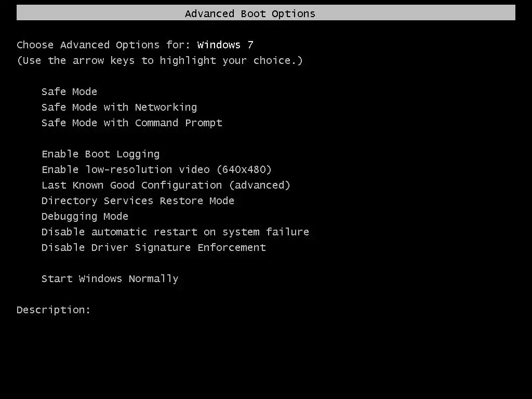The width and height of the screenshot is (532, 399).
Task: Pick Safe Mode with Command Prompt
Action: click(131, 123)
